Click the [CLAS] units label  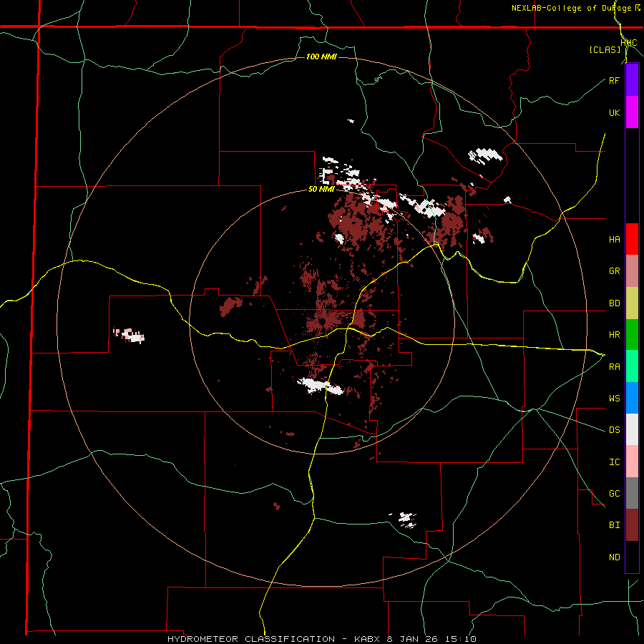(x=605, y=50)
